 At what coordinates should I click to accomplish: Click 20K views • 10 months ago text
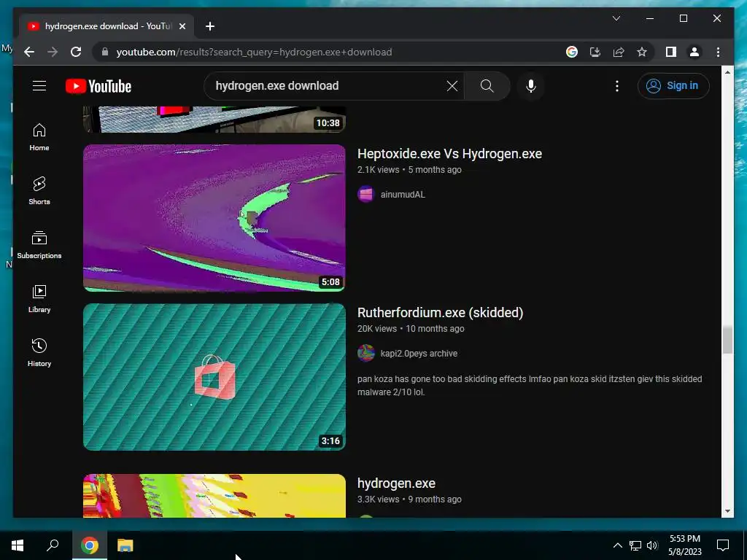pyautogui.click(x=411, y=329)
